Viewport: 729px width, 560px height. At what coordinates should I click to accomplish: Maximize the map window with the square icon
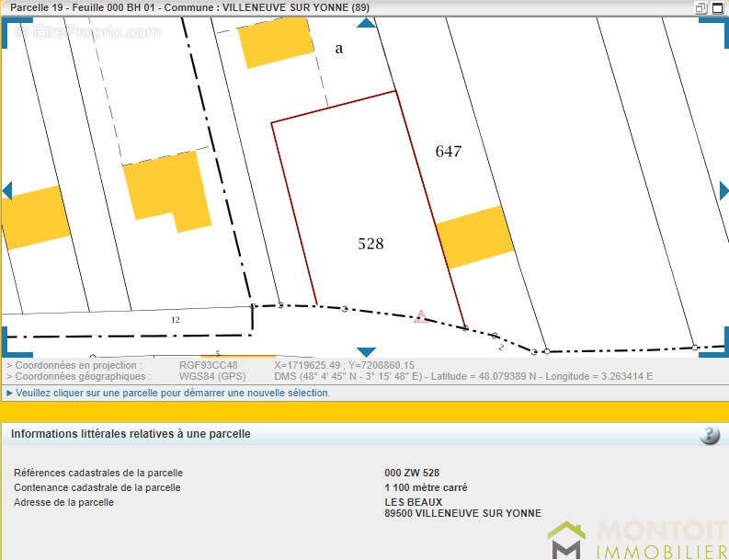pos(718,8)
